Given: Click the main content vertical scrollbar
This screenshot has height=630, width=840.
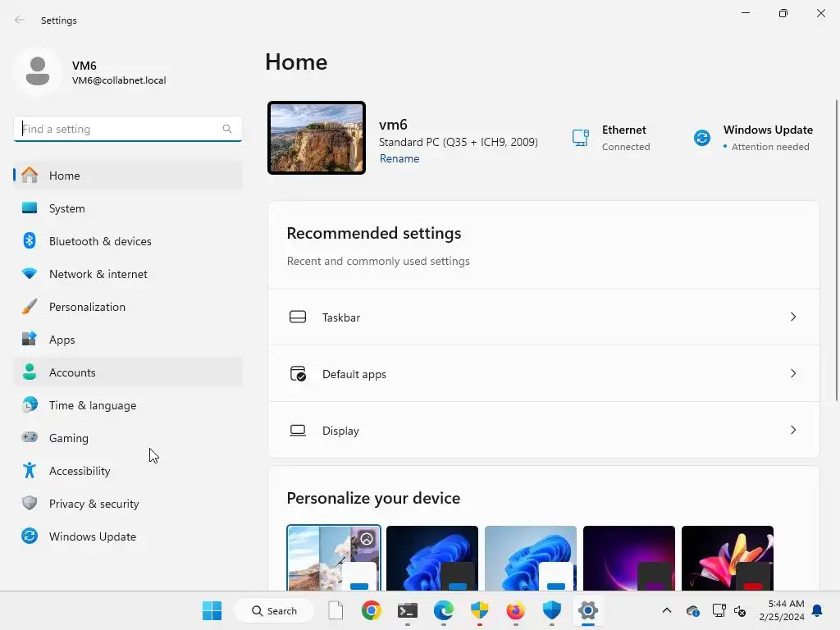Looking at the screenshot, I should pos(837,249).
